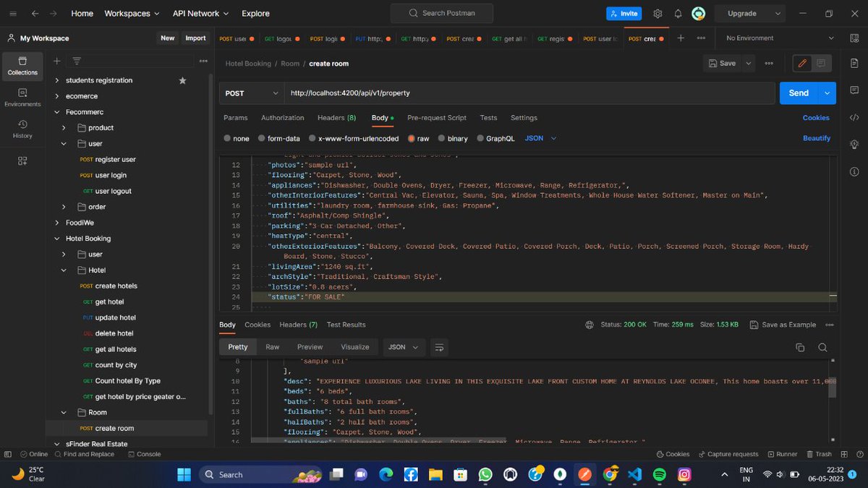Open the Runner in status bar
Viewport: 868px width, 488px height.
782,454
